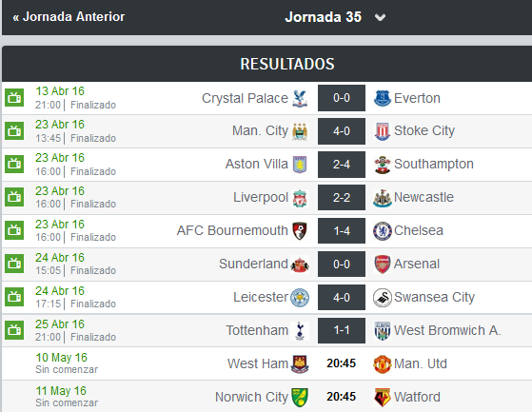Click the West Ham team name

[x=258, y=363]
